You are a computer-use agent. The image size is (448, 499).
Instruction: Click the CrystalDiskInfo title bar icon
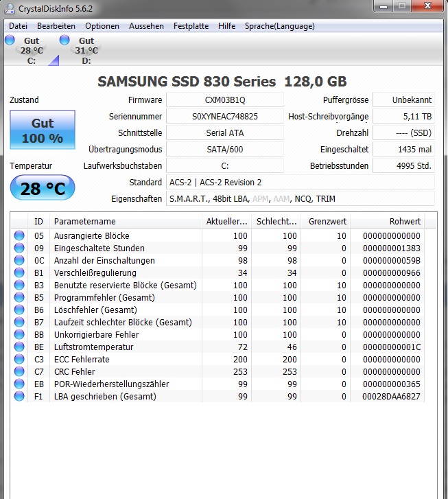click(10, 8)
